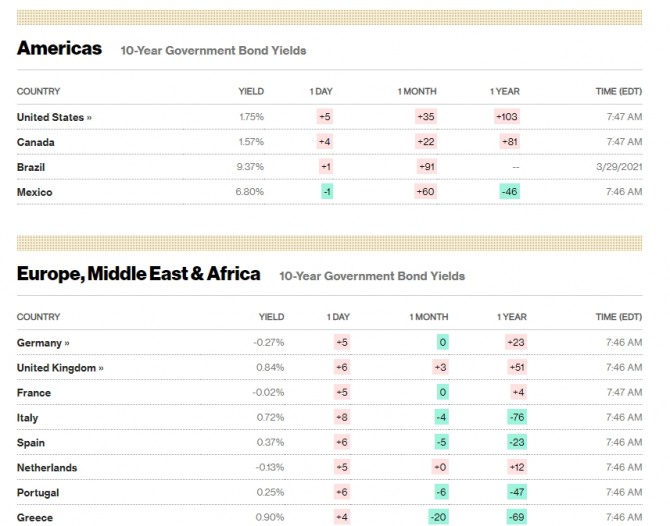Click Mexico's green -46 one-year badge
This screenshot has width=670, height=526.
[509, 192]
